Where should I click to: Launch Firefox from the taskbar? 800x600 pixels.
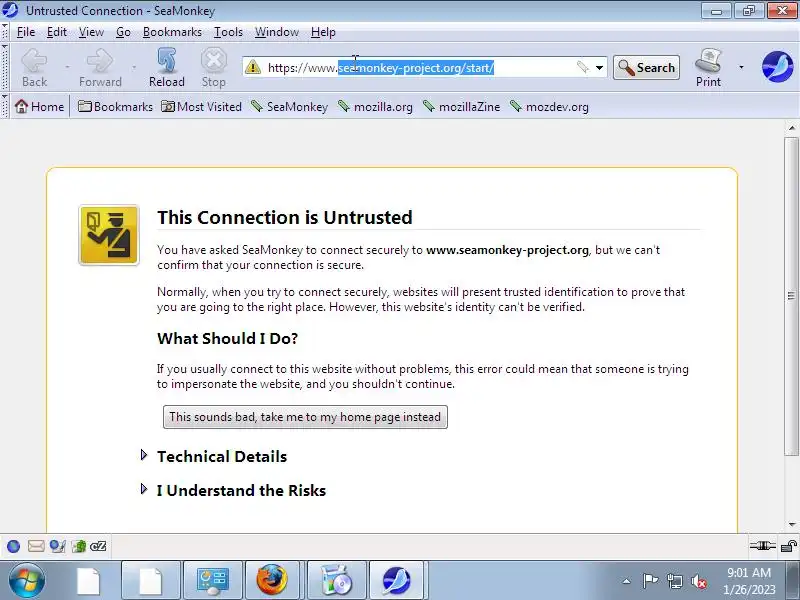(272, 580)
